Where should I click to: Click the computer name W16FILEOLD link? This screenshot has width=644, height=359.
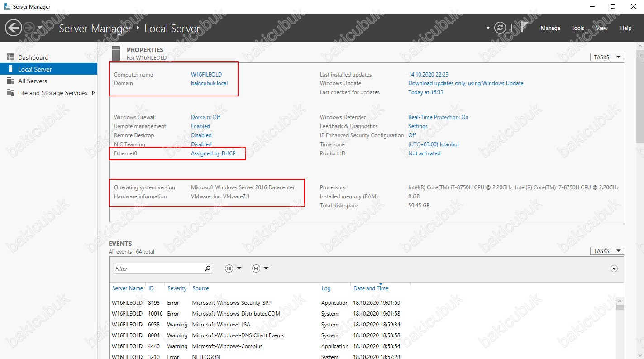pos(206,75)
